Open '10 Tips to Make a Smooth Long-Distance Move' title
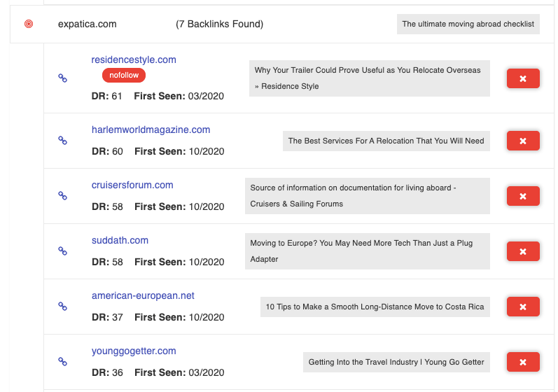Image resolution: width=558 pixels, height=392 pixels. 375,307
